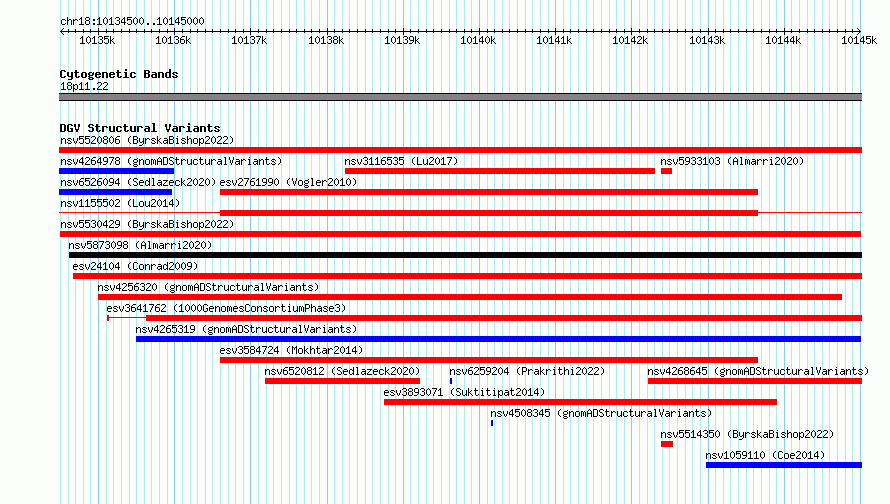Image resolution: width=890 pixels, height=504 pixels.
Task: Click the blue bar under nsv4264978
Action: coord(116,171)
